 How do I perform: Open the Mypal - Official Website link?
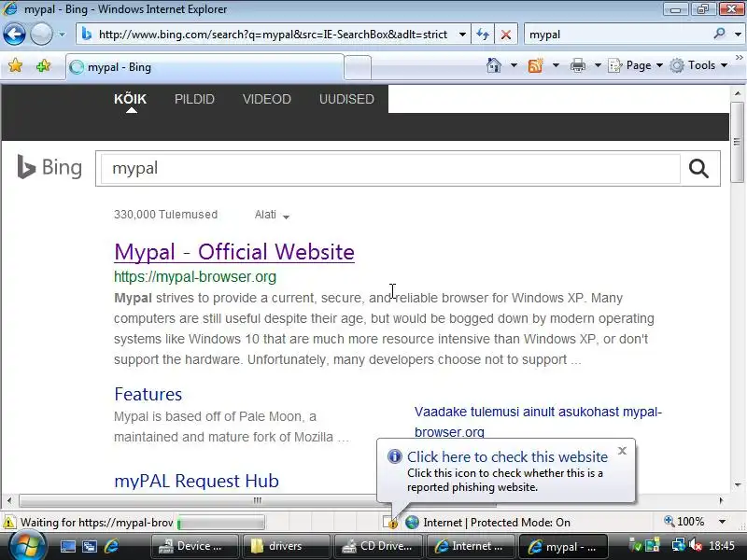pos(234,252)
